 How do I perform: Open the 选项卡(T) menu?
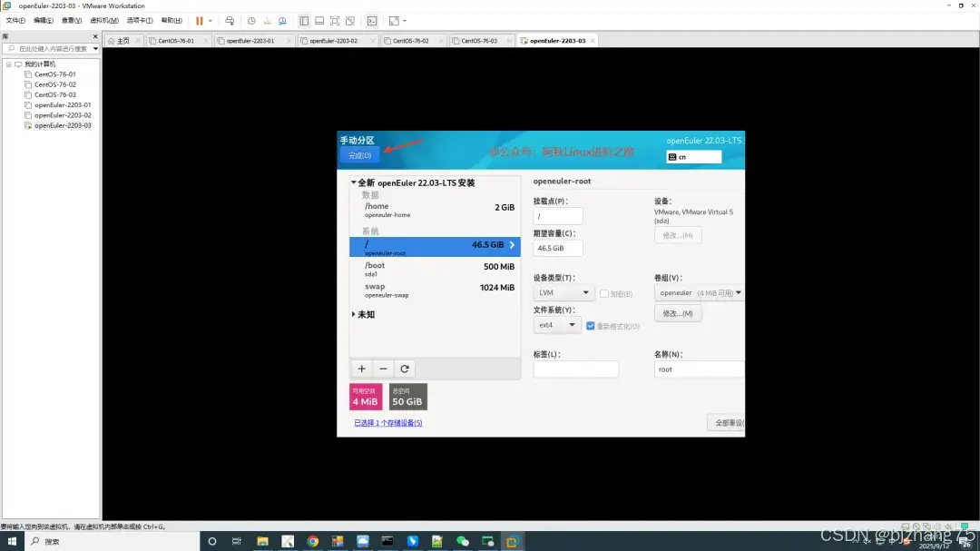coord(140,21)
